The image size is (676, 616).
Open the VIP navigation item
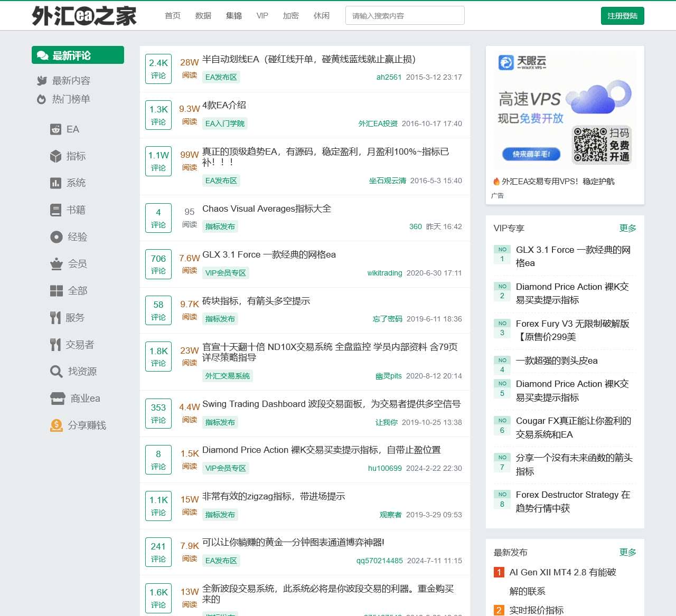[x=262, y=16]
